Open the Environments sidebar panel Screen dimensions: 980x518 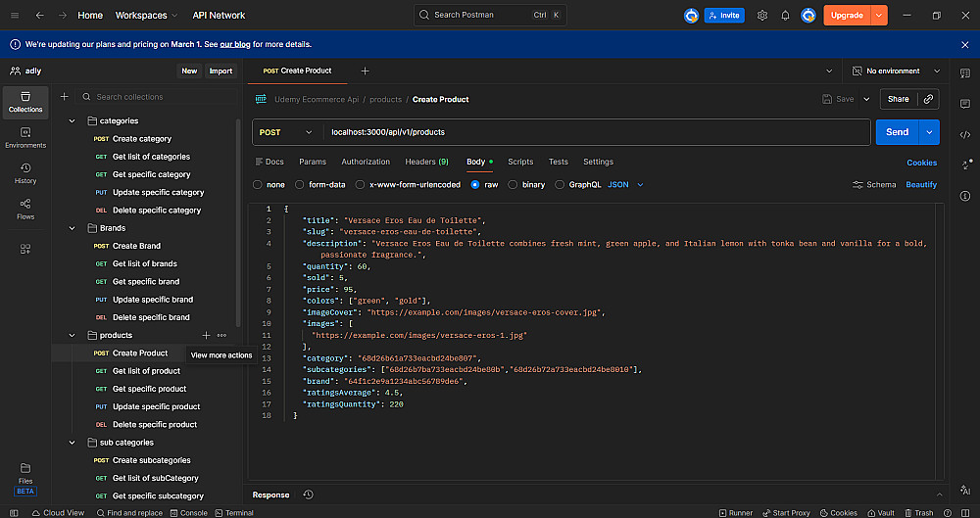(25, 137)
